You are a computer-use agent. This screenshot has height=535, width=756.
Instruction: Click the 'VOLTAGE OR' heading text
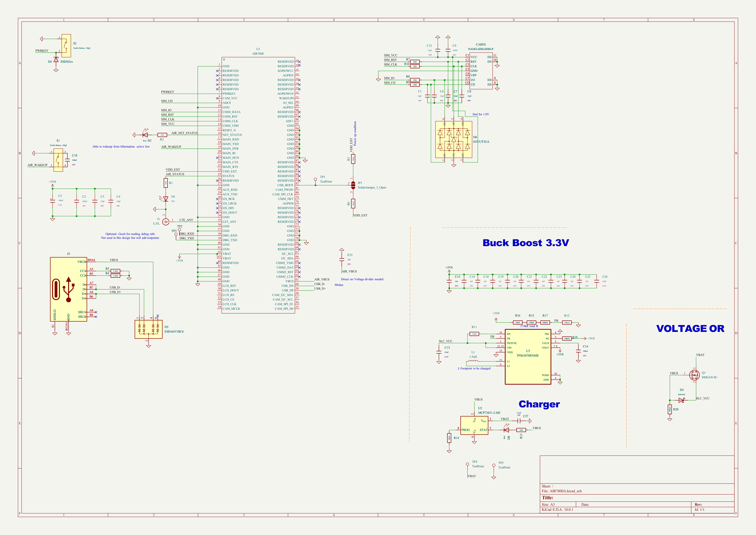point(690,328)
